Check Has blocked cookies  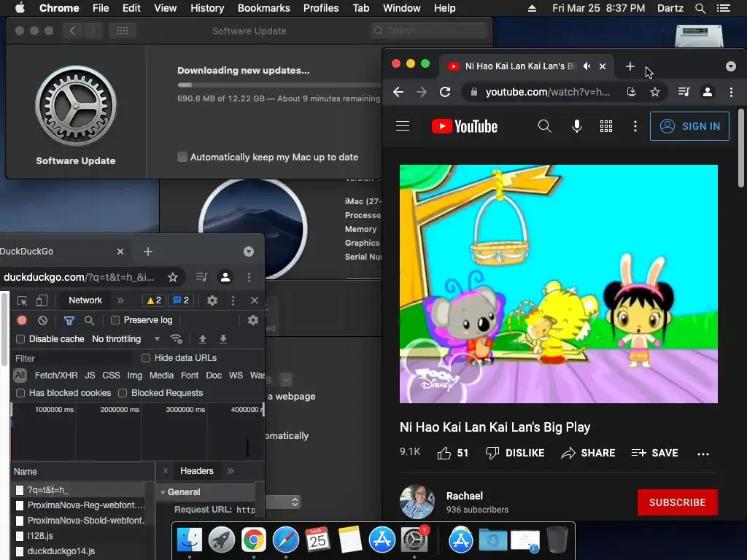[x=20, y=393]
